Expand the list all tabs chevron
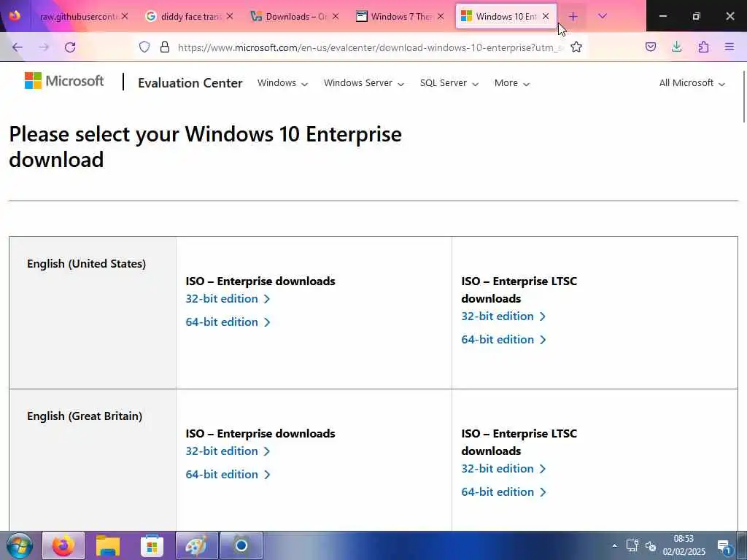The image size is (747, 560). 603,16
